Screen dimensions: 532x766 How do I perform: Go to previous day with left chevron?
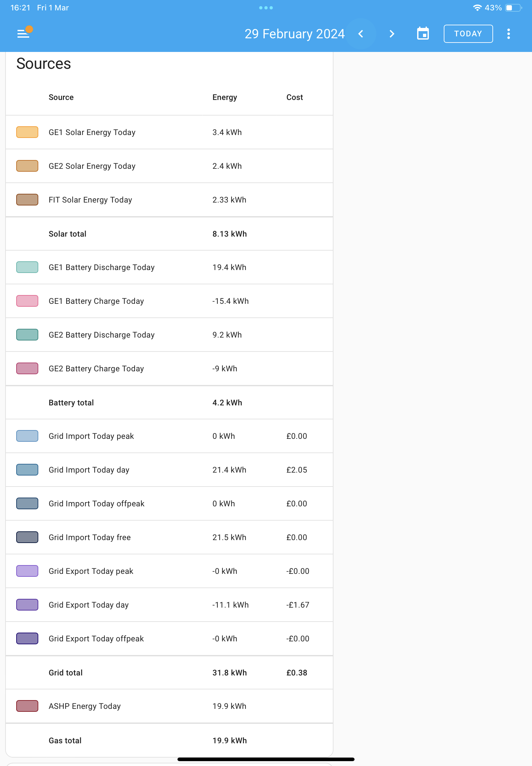coord(361,34)
